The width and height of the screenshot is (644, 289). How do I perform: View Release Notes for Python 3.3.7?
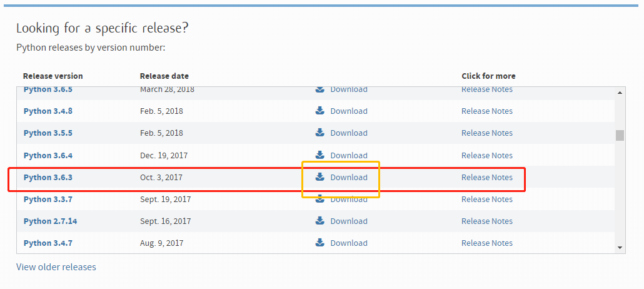[486, 199]
